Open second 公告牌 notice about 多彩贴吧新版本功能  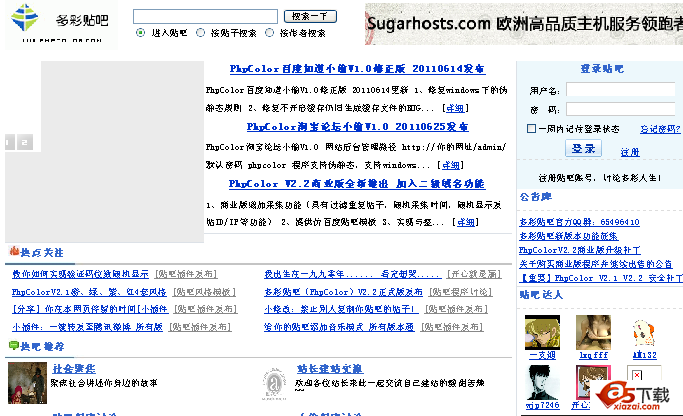click(568, 236)
